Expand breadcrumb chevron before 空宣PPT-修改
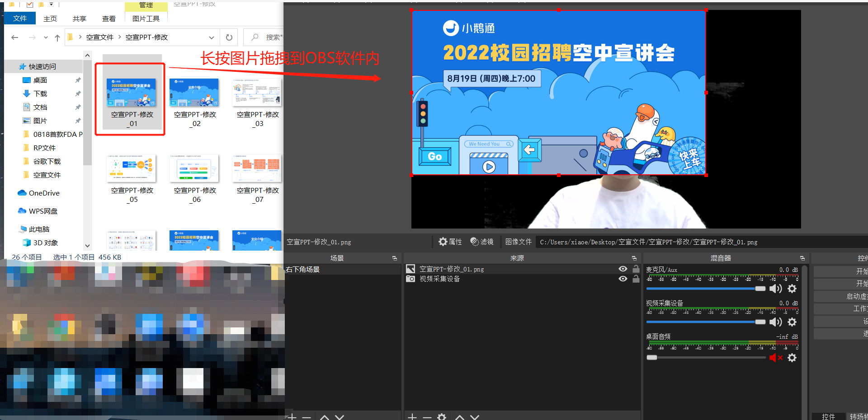 pyautogui.click(x=120, y=37)
